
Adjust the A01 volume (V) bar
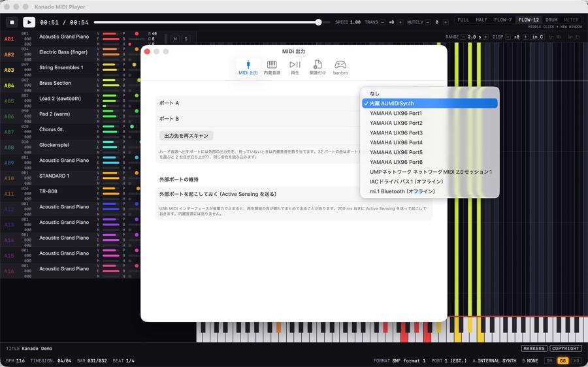point(110,34)
